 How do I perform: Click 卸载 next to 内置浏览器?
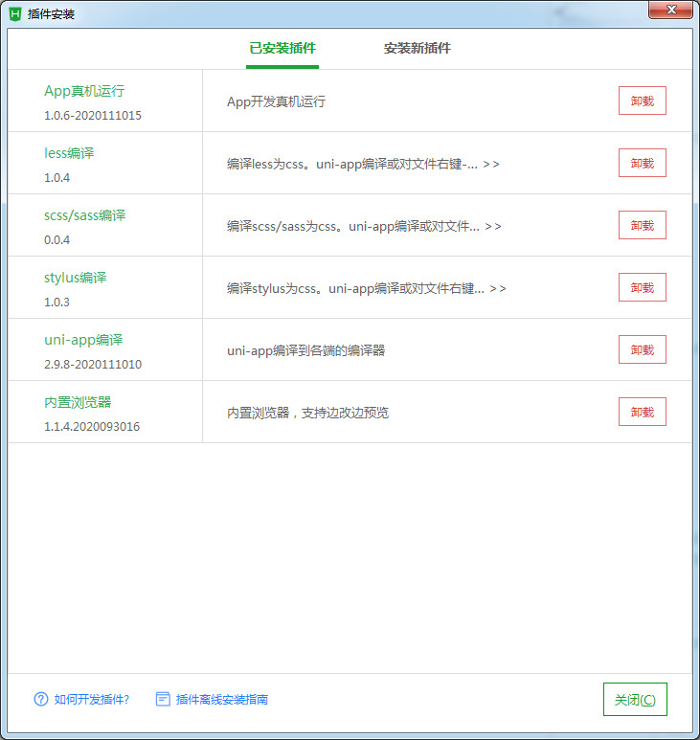pos(642,412)
